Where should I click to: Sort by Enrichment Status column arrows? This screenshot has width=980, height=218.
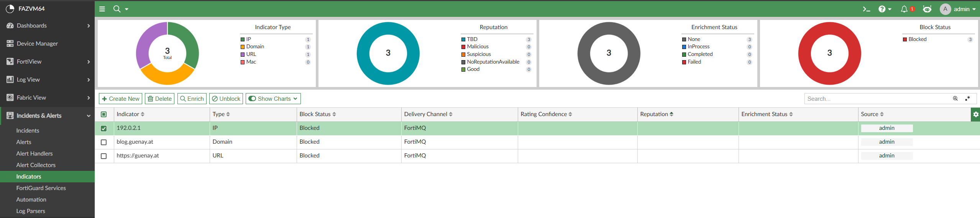tap(791, 114)
